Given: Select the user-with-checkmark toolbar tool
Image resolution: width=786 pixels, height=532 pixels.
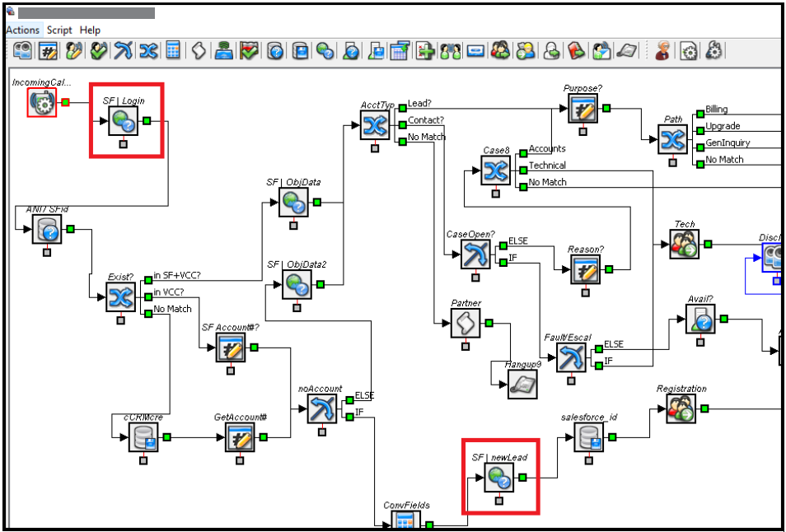Looking at the screenshot, I should click(99, 50).
